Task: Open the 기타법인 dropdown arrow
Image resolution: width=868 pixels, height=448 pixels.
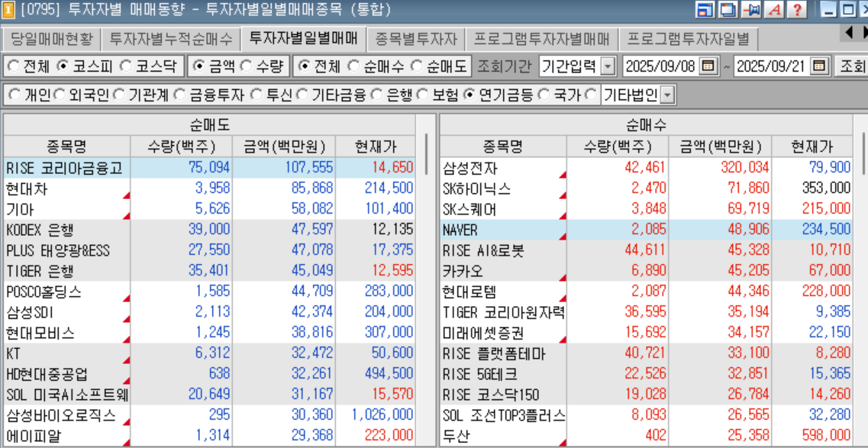Action: click(x=668, y=95)
